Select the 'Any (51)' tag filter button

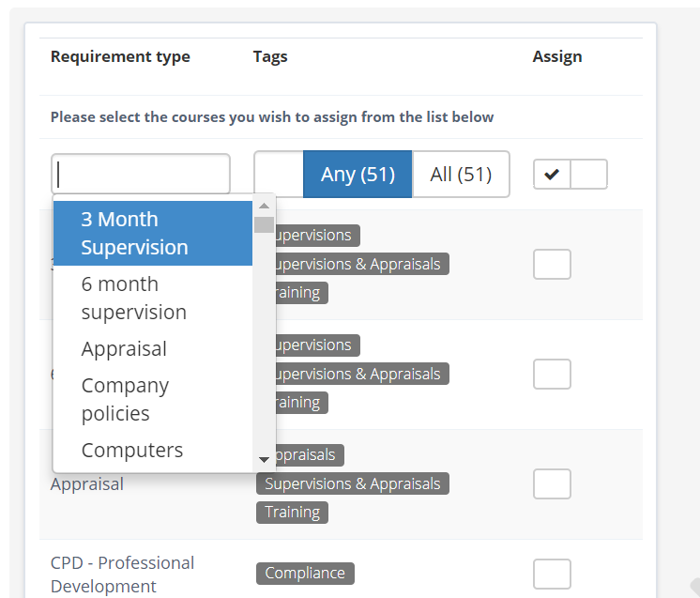358,175
